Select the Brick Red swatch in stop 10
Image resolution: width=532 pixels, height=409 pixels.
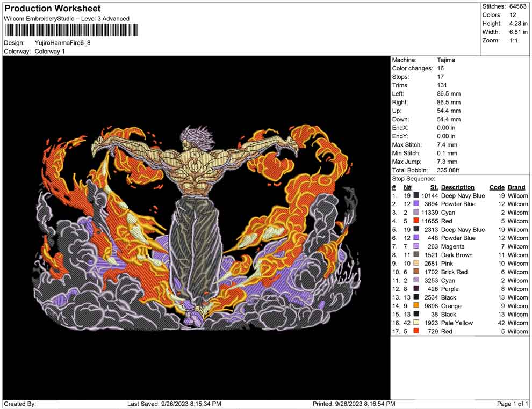pyautogui.click(x=416, y=272)
